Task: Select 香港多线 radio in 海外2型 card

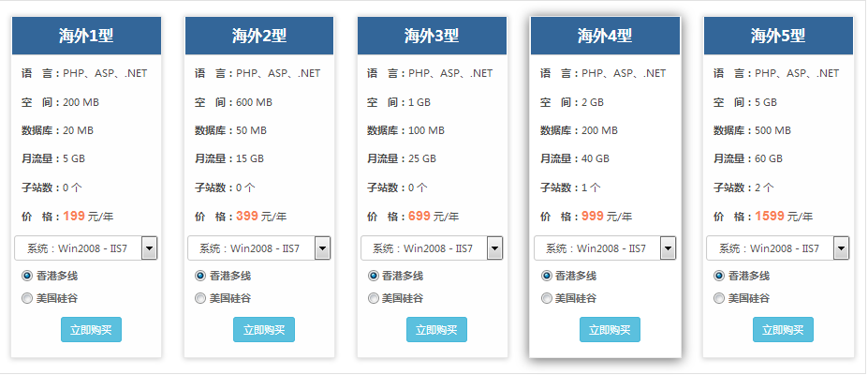Action: click(x=200, y=276)
